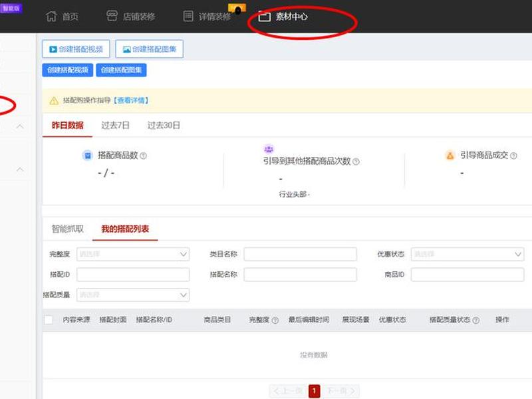
Task: Click the blue 创建搭配视频 button
Action: click(x=68, y=70)
